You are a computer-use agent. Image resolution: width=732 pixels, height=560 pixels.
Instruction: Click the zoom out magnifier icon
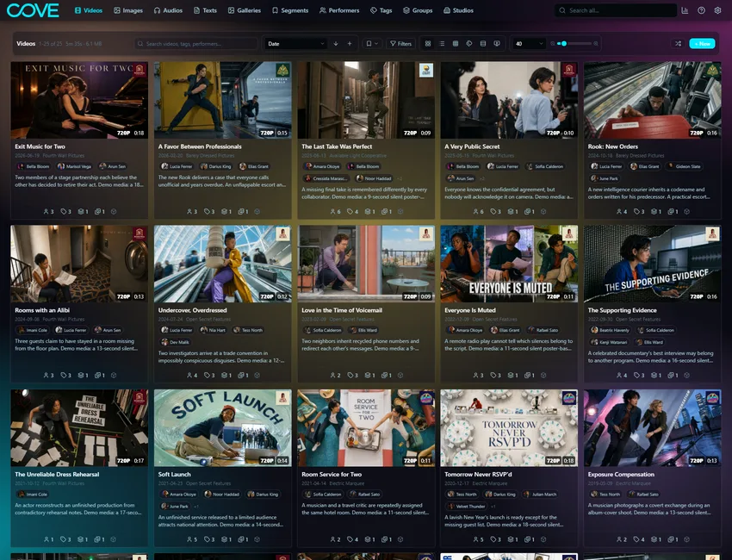(x=553, y=43)
